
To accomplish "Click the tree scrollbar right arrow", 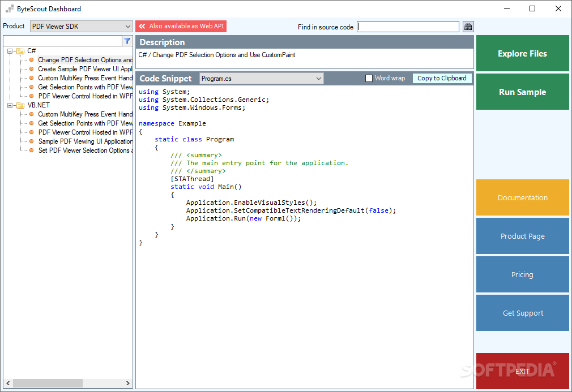I will 127,384.
